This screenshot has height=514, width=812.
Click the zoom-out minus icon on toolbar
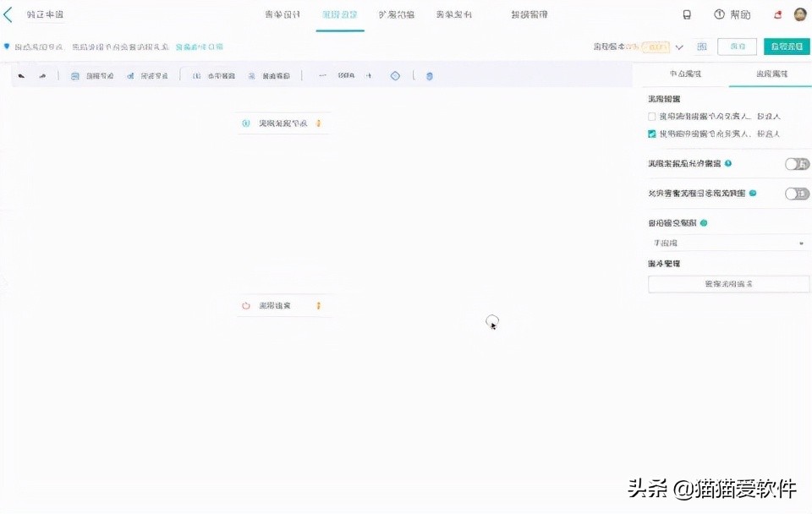322,75
